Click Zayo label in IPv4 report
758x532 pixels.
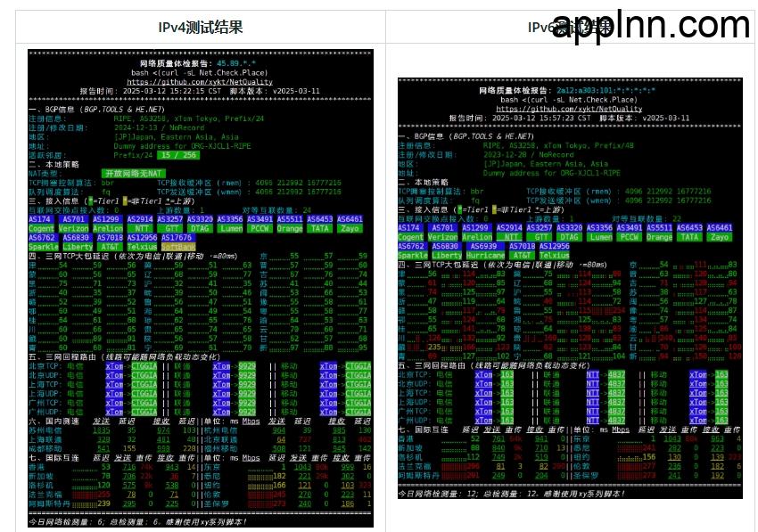point(350,228)
